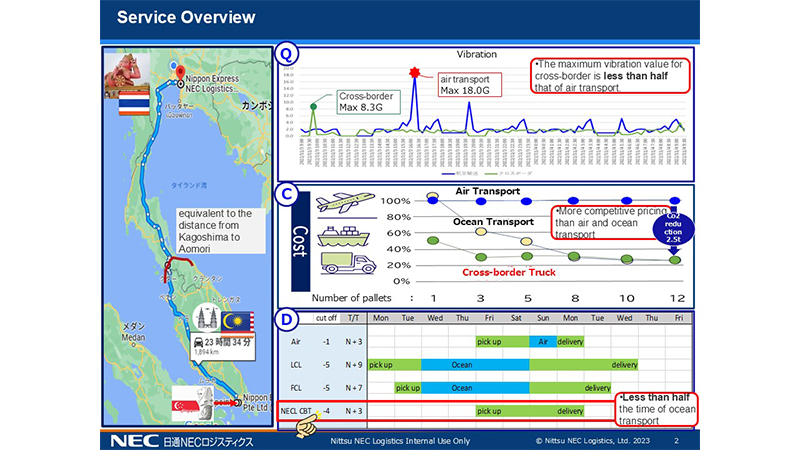This screenshot has height=450, width=800.
Task: Click the N+9 transit time cell
Action: coord(354,365)
